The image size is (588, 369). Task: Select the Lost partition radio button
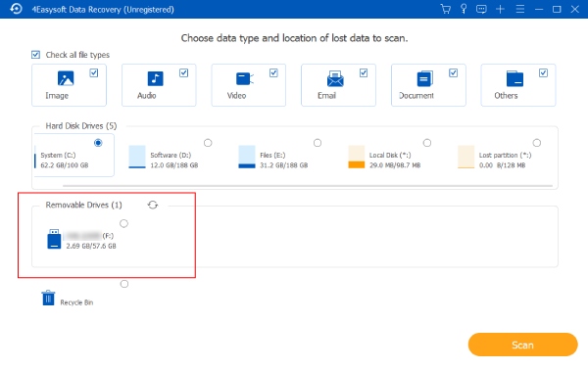(x=537, y=143)
